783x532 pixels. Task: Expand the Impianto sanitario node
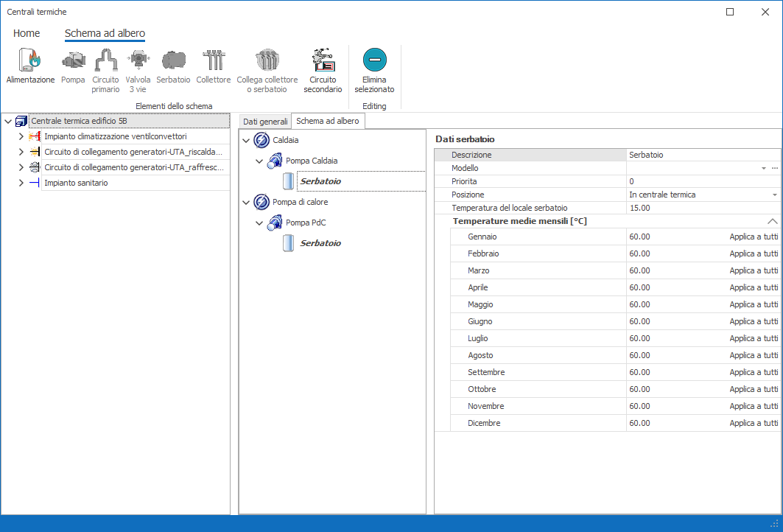coord(21,183)
